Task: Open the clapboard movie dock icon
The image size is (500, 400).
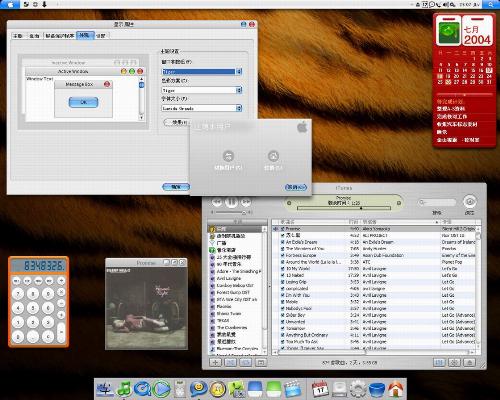Action: [292, 389]
